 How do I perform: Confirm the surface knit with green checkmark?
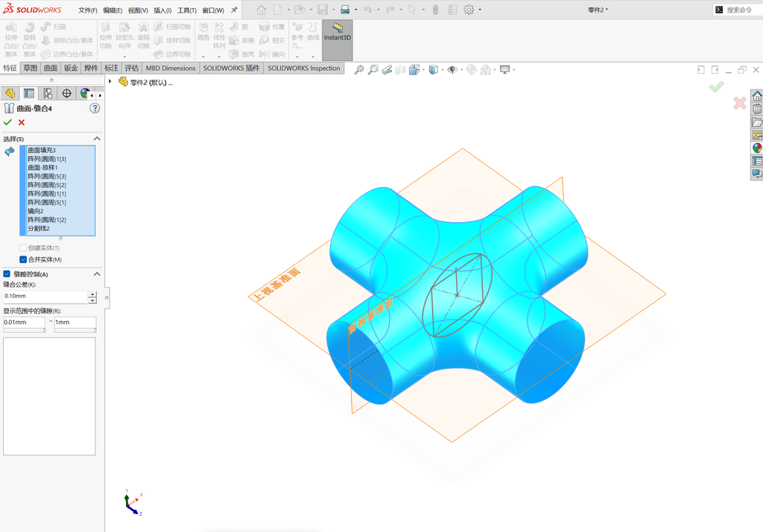click(7, 122)
